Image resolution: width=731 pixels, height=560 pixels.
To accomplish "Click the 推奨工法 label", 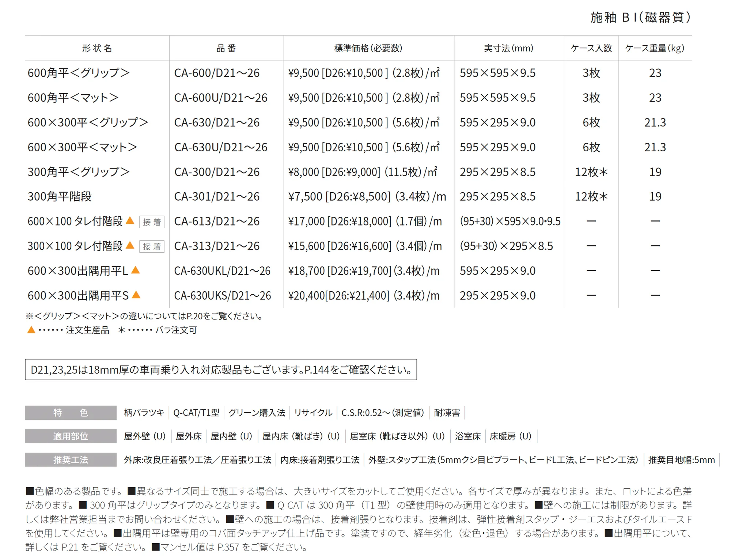I will click(x=71, y=459).
